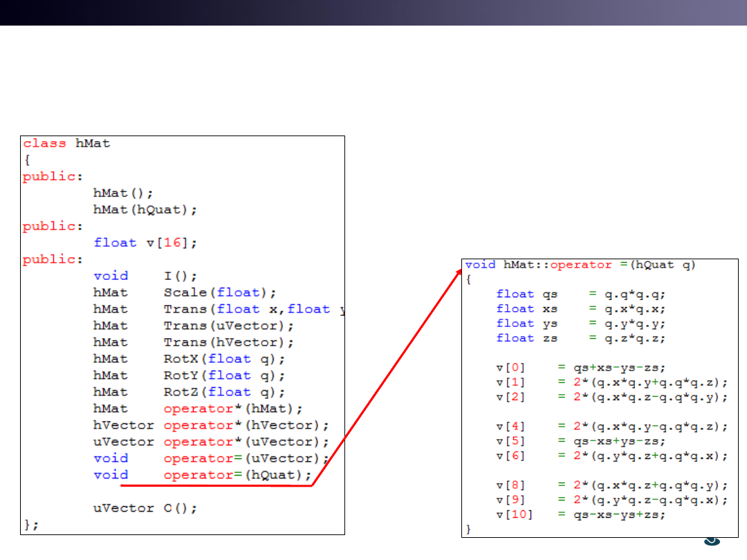Viewport: 747px width, 560px height.
Task: Click the 'float qs' assignment line
Action: [581, 294]
